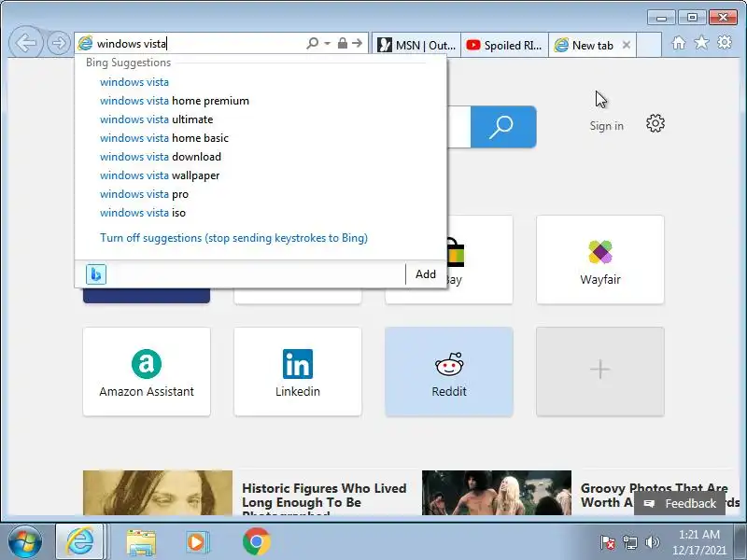This screenshot has height=560, width=747.
Task: Click Add search provider button
Action: point(426,274)
